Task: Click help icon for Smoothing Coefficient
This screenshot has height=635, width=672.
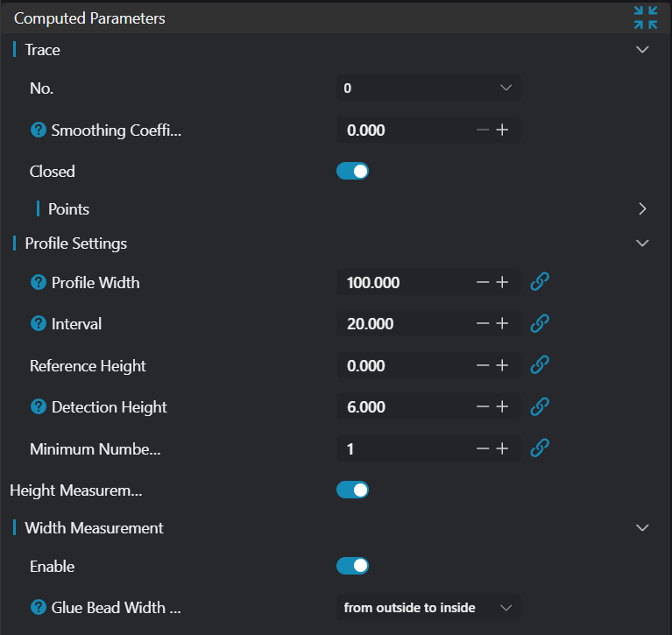Action: (38, 131)
